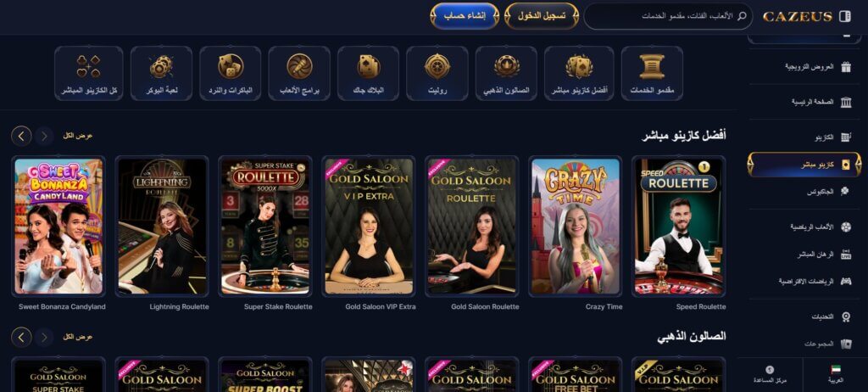Open the Crazy Time game thumbnail
The width and height of the screenshot is (868, 392).
coord(576,227)
